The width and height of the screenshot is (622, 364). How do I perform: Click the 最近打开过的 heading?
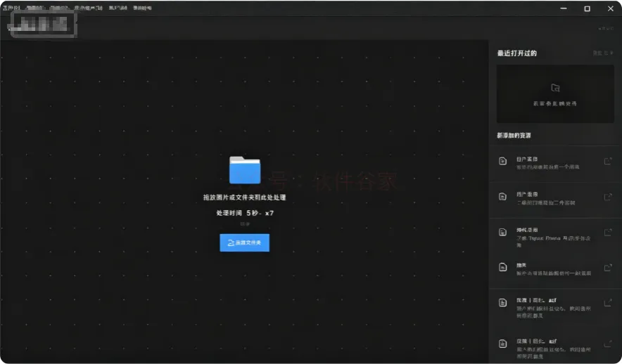click(x=517, y=53)
